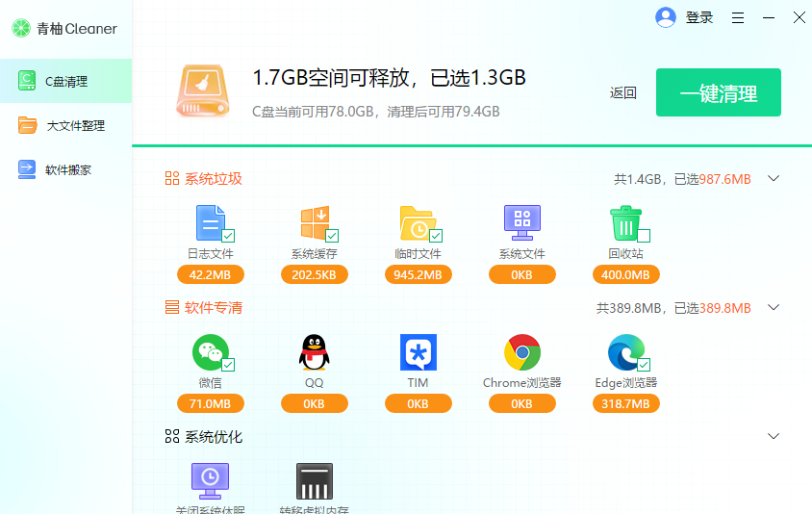
Task: Click the 202.5KB size badge
Action: (315, 274)
